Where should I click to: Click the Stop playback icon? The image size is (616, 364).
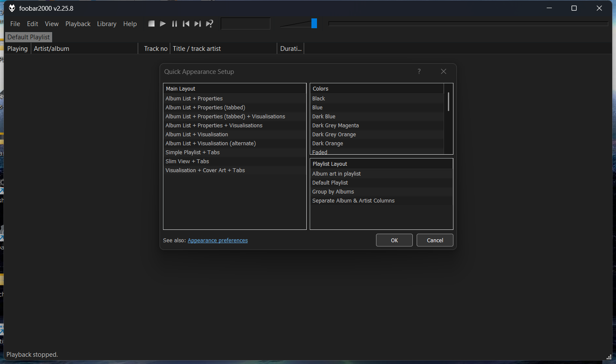(x=151, y=23)
